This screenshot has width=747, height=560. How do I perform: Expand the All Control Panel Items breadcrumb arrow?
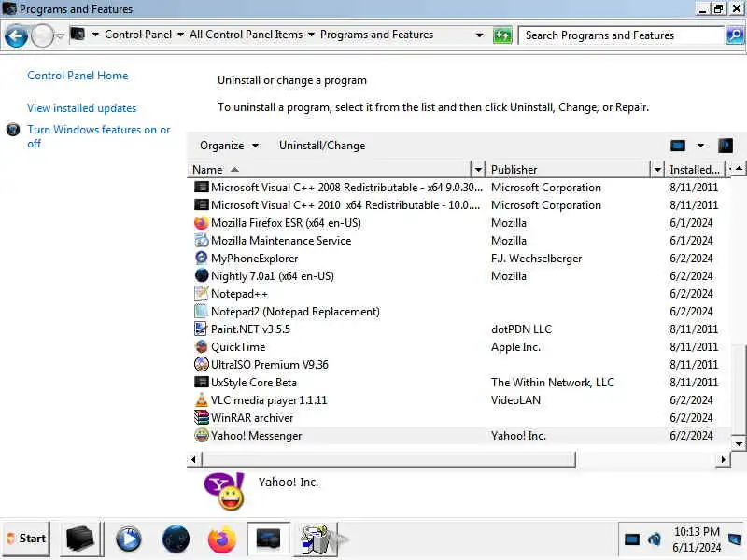coord(311,35)
